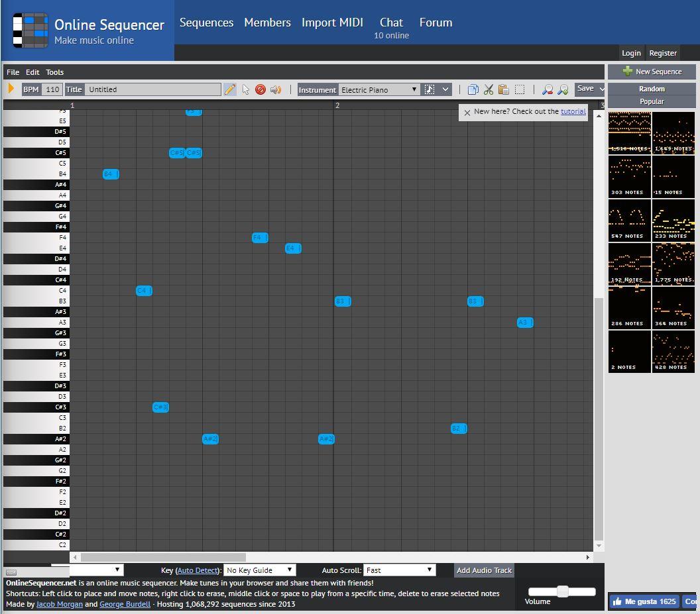Screen dimensions: 700x614
Task: Click the scissors cut icon
Action: coord(489,89)
